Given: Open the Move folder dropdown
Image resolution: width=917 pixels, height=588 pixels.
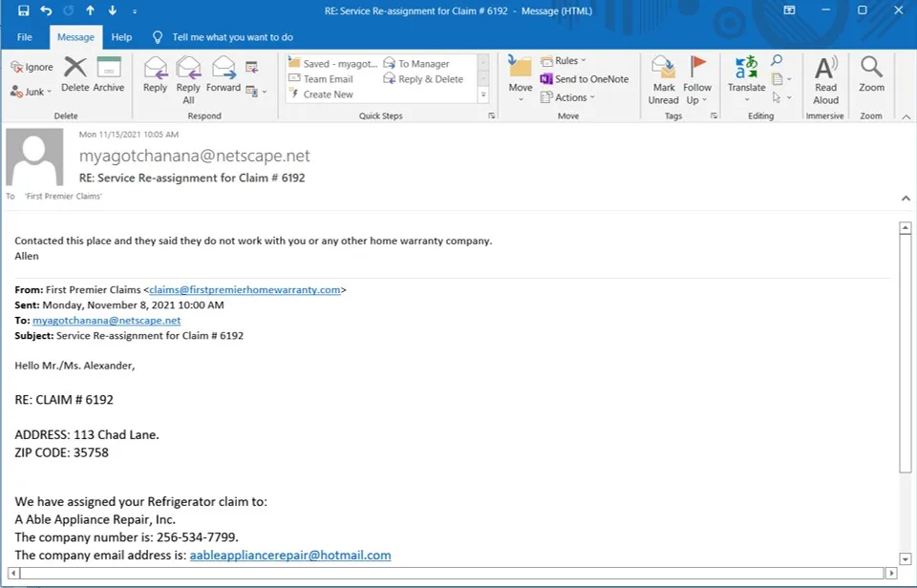Looking at the screenshot, I should pos(520,80).
